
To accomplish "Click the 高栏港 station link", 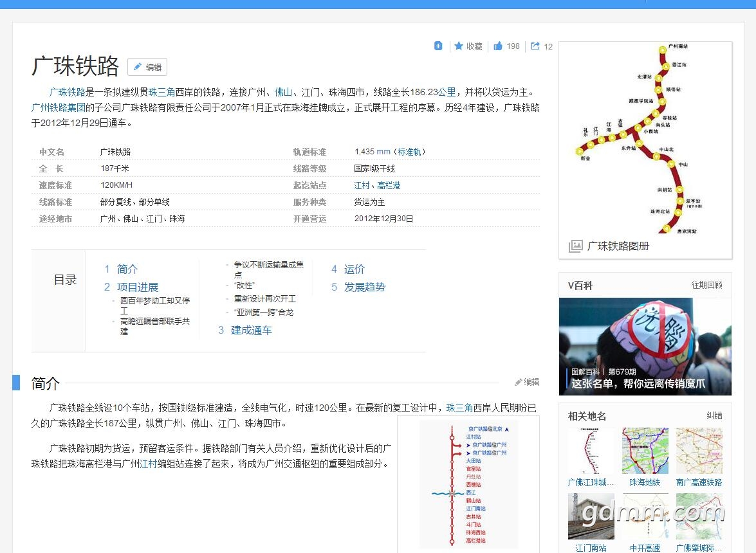I will coord(389,185).
